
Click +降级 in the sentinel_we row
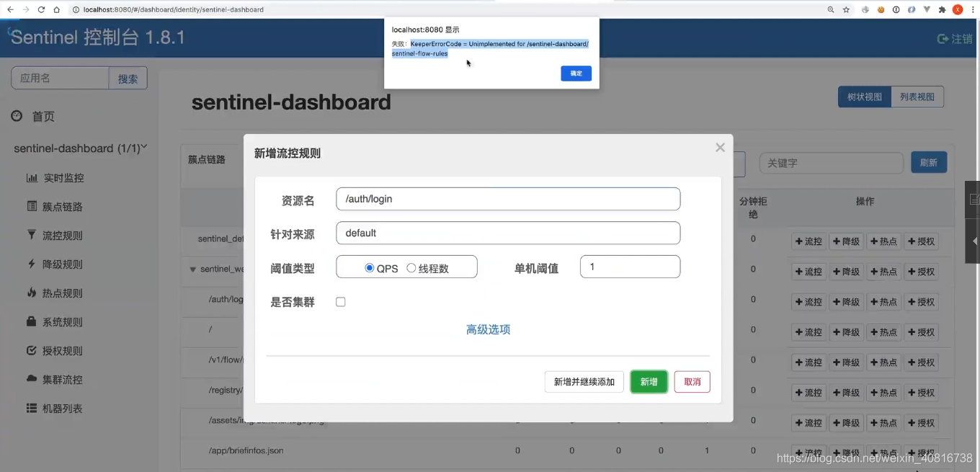pyautogui.click(x=846, y=272)
